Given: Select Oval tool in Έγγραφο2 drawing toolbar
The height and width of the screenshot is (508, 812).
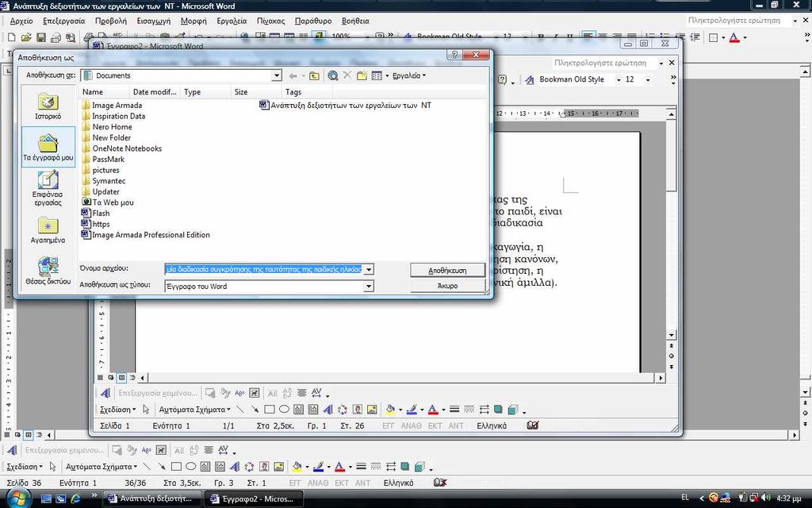Looking at the screenshot, I should pyautogui.click(x=284, y=410).
